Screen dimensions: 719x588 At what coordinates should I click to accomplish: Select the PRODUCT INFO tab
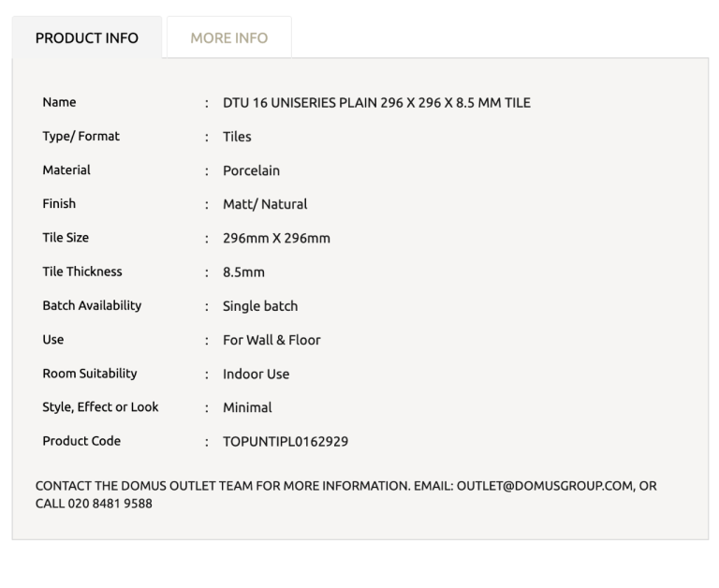point(86,38)
